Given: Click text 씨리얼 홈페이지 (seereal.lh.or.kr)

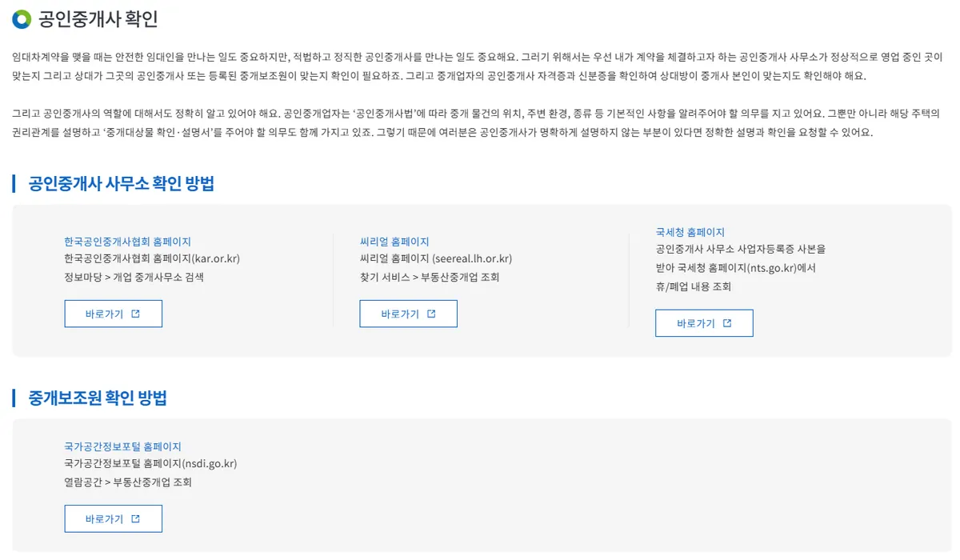Looking at the screenshot, I should point(436,258).
